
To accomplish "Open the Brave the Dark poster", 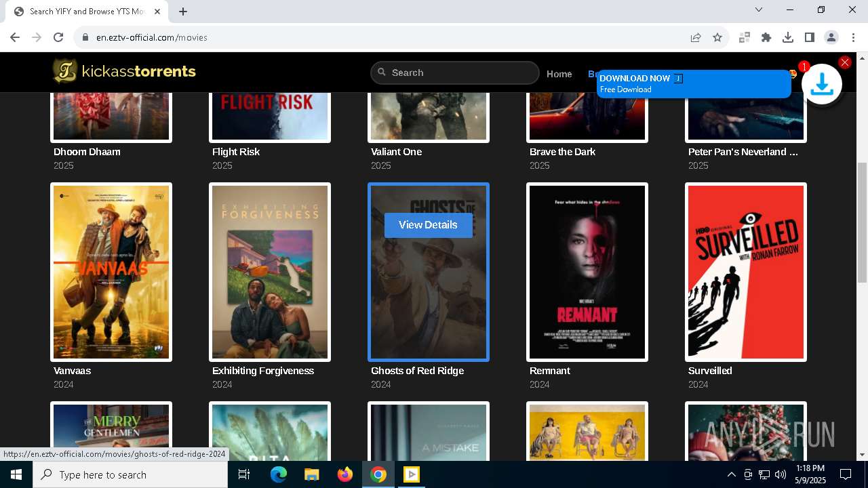I will pos(587,118).
